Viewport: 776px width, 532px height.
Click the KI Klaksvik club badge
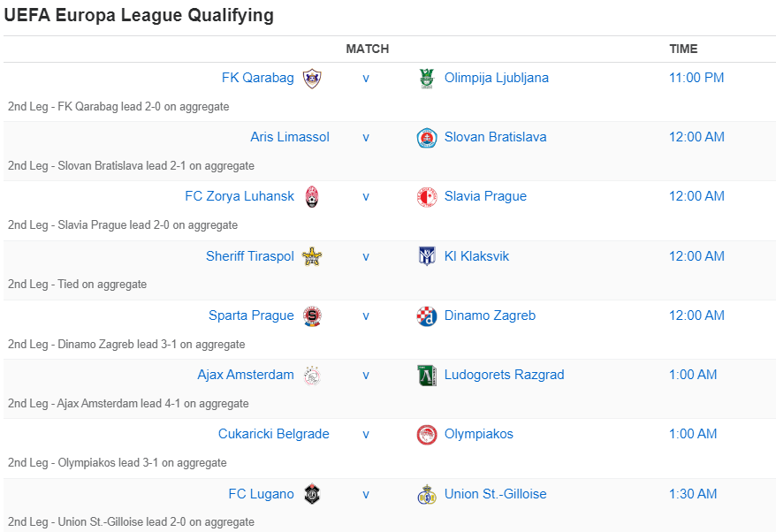(427, 256)
